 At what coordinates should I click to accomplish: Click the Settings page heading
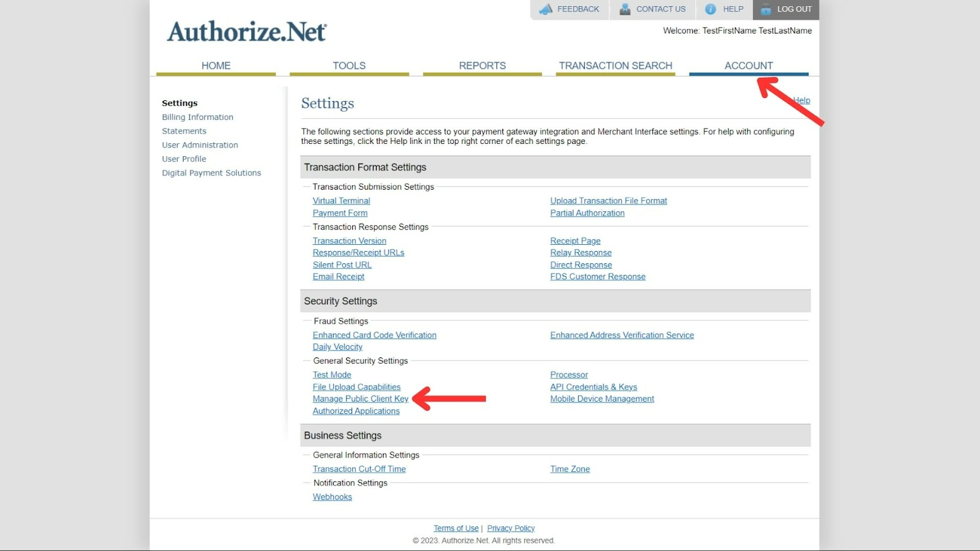pos(328,103)
